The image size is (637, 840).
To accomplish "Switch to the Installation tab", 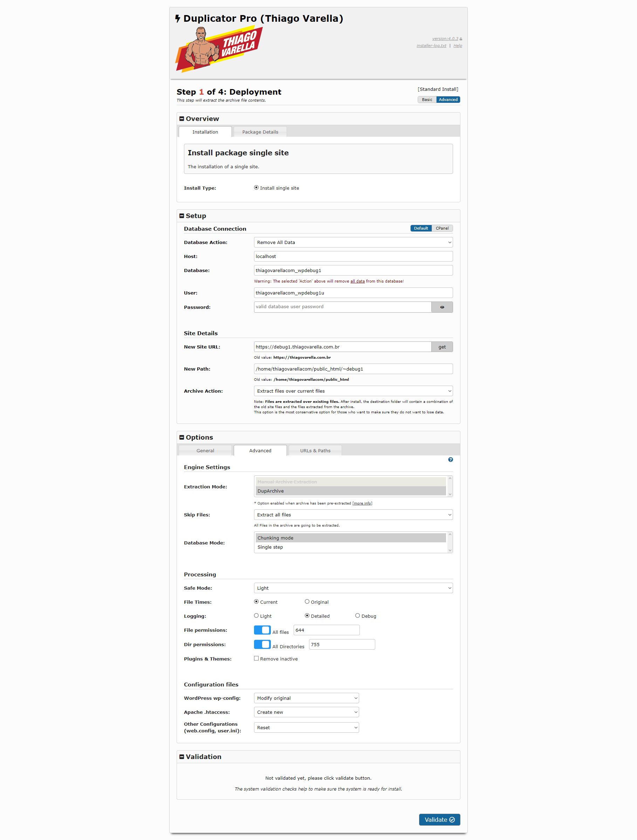I will click(x=205, y=132).
